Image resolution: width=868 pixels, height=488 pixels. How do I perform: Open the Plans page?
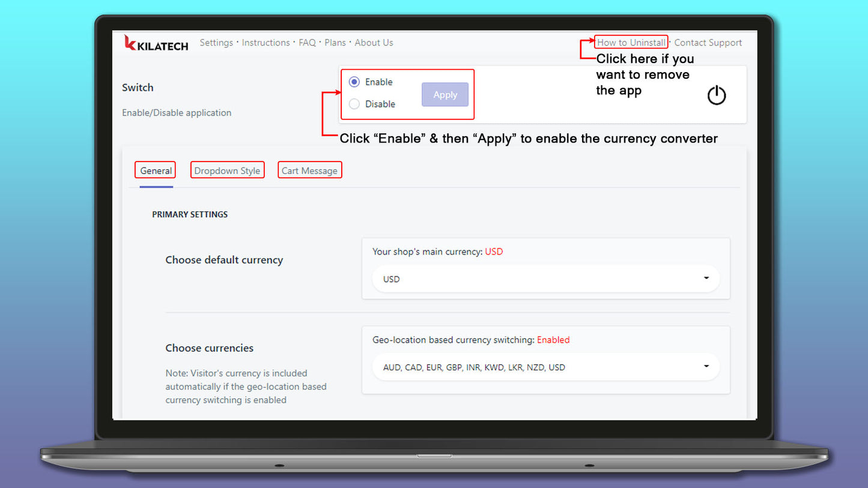pos(335,43)
